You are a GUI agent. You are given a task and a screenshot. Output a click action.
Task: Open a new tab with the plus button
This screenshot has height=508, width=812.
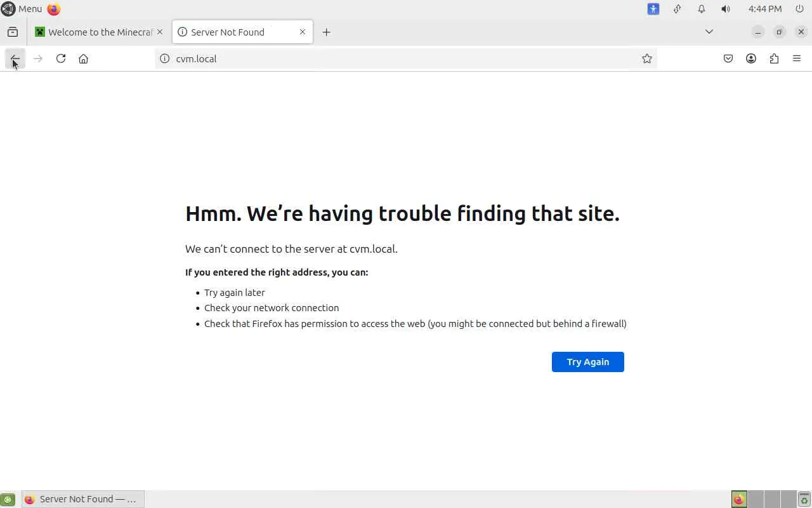326,32
